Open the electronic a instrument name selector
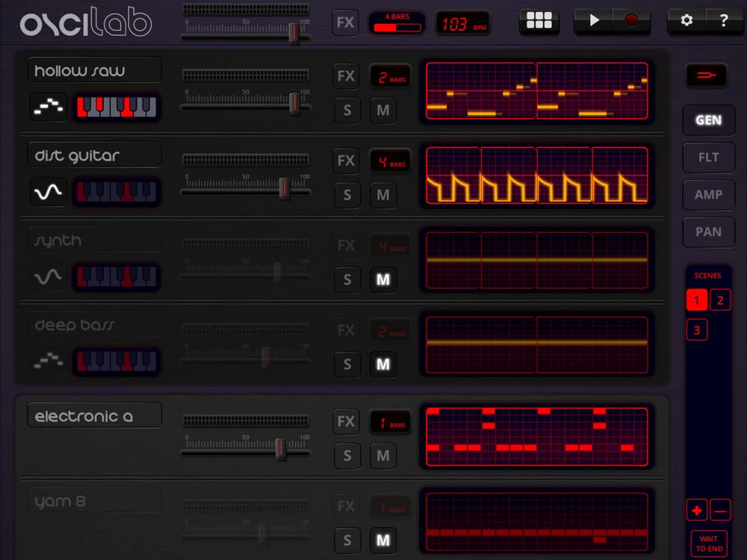The height and width of the screenshot is (560, 747). pyautogui.click(x=94, y=416)
